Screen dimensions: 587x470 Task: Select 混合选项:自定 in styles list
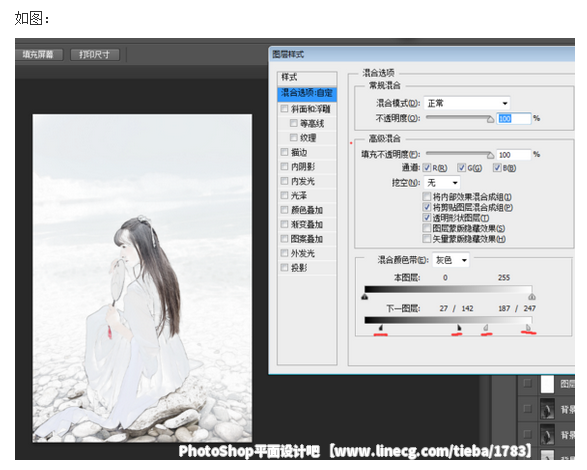(307, 94)
